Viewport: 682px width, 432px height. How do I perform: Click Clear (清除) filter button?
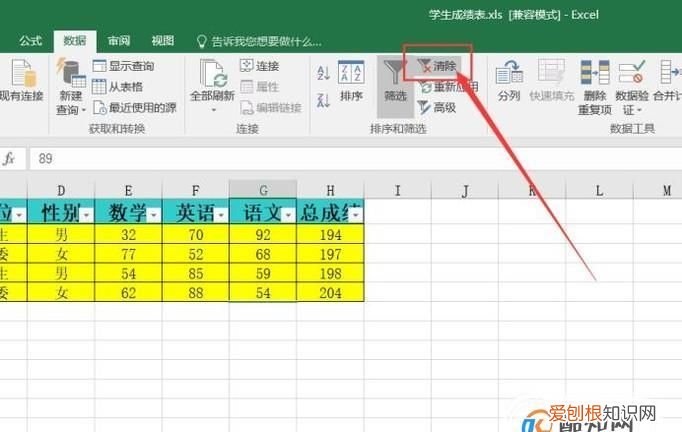pyautogui.click(x=437, y=66)
